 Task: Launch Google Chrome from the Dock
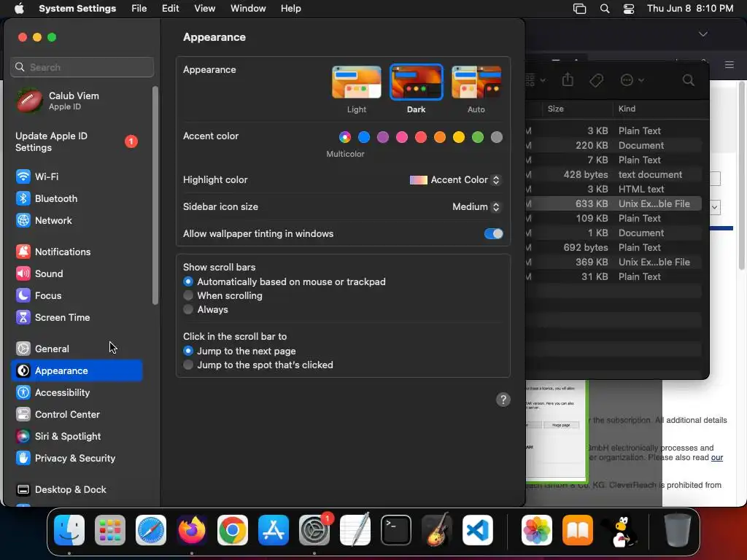(x=233, y=530)
